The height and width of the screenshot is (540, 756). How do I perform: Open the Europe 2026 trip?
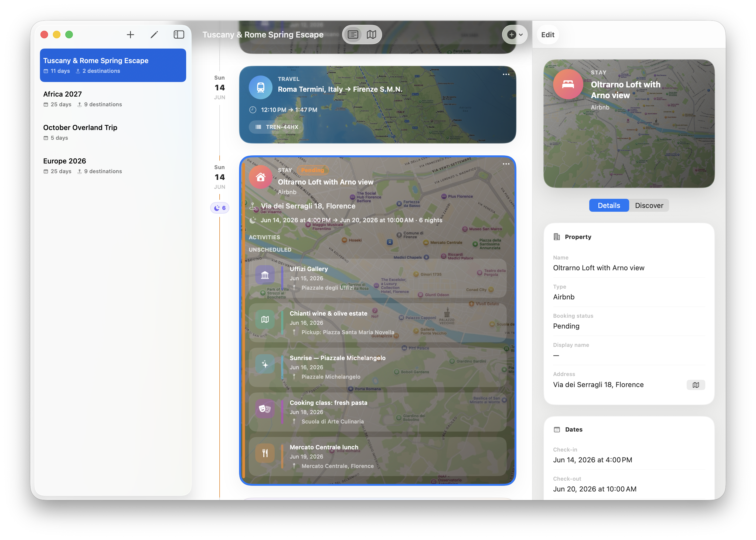(113, 166)
